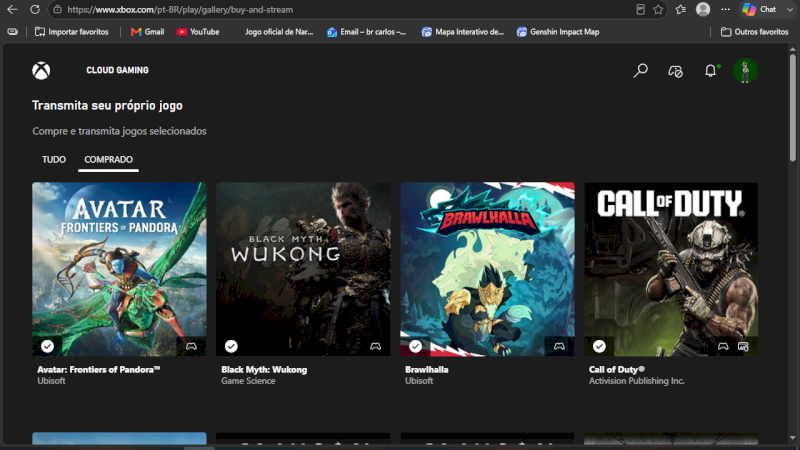This screenshot has height=450, width=800.
Task: Open the browser settings ellipsis menu
Action: (726, 9)
